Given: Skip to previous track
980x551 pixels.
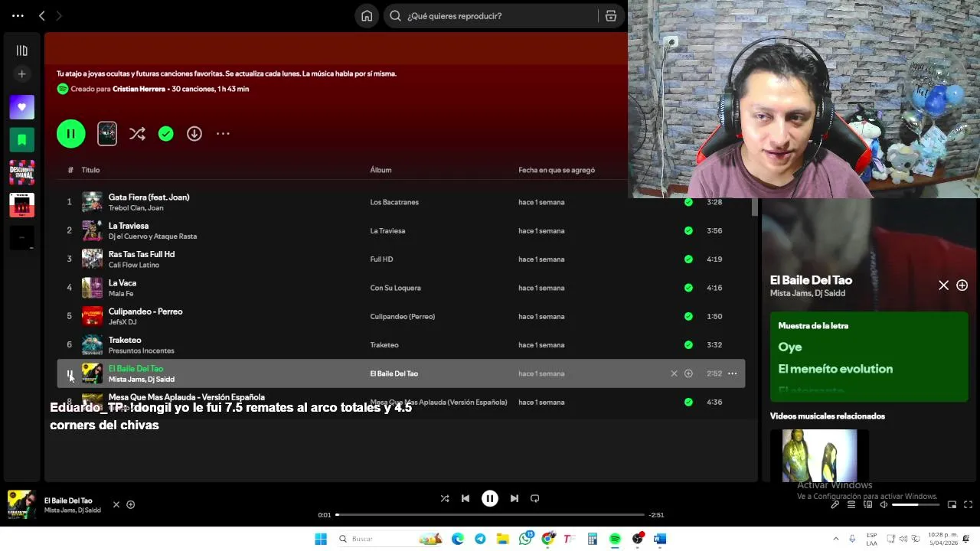Looking at the screenshot, I should point(465,498).
